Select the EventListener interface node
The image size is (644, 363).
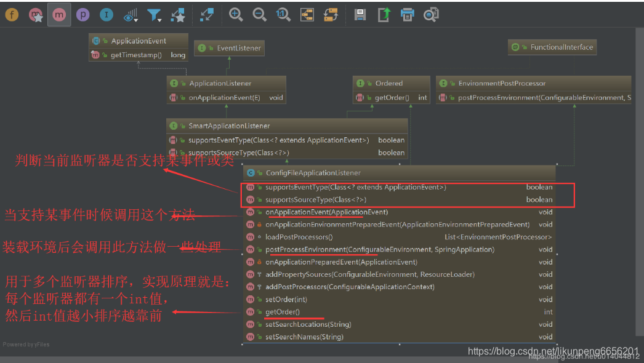pos(229,48)
